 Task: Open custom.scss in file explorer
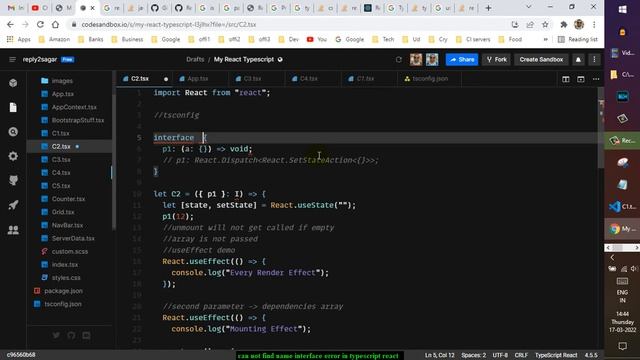[x=69, y=251]
